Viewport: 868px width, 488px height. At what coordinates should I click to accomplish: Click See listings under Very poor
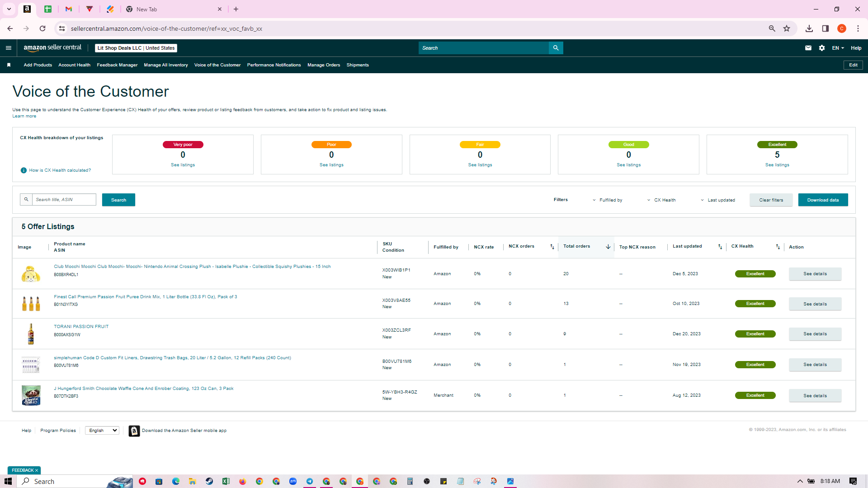183,165
